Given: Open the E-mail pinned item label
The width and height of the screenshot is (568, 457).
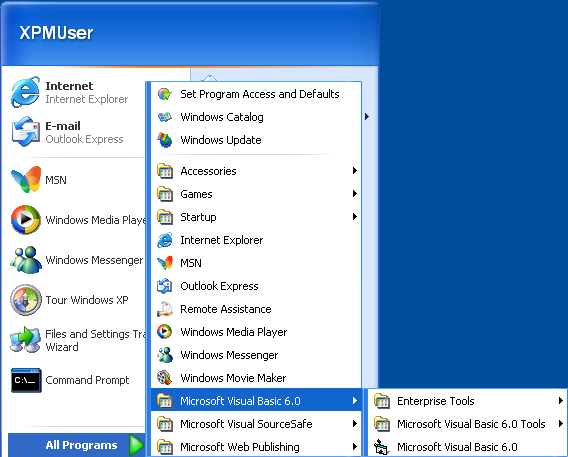Looking at the screenshot, I should point(63,126).
